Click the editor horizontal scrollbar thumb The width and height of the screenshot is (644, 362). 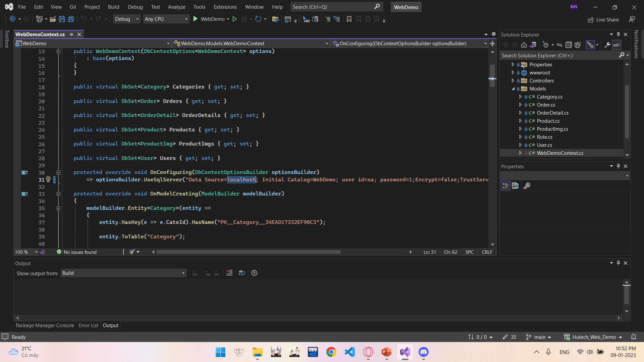[x=249, y=252]
